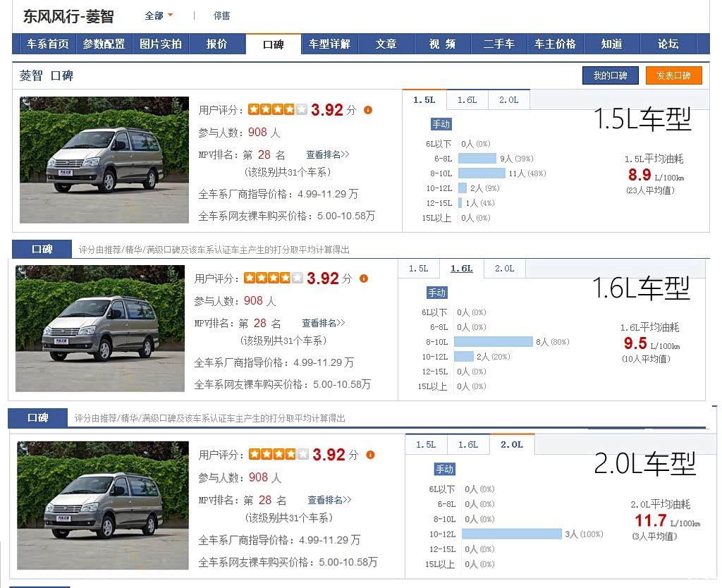Screen dimensions: 722x588
Task: Click 908 participant count in first panel
Action: point(257,133)
